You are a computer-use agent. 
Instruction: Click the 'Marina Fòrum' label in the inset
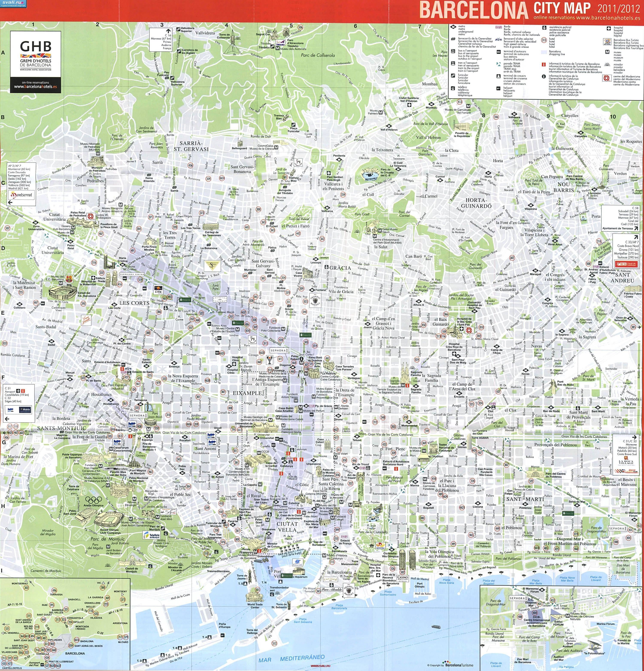click(x=606, y=624)
